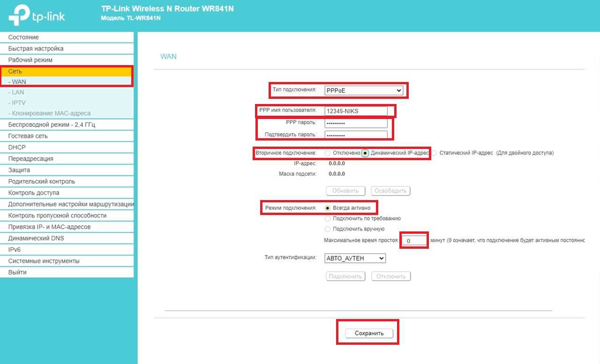Screen dimensions: 600x364
Task: Expand the Тип подключения PPPoE dropdown
Action: coord(364,90)
